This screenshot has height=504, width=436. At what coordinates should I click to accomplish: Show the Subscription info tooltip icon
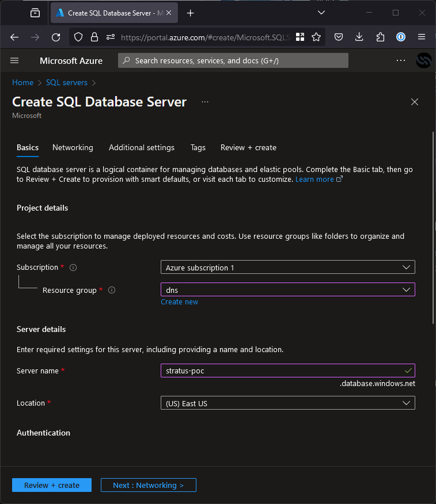[x=73, y=268]
